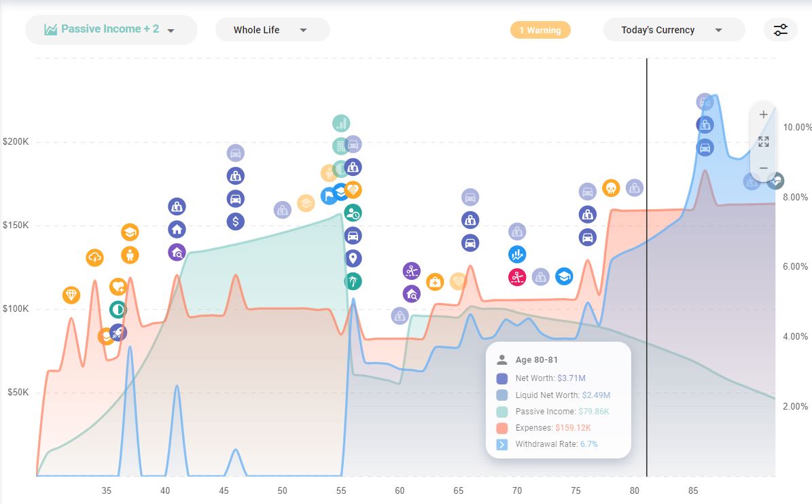
Task: Click the map pin relocation milestone icon
Action: [353, 258]
